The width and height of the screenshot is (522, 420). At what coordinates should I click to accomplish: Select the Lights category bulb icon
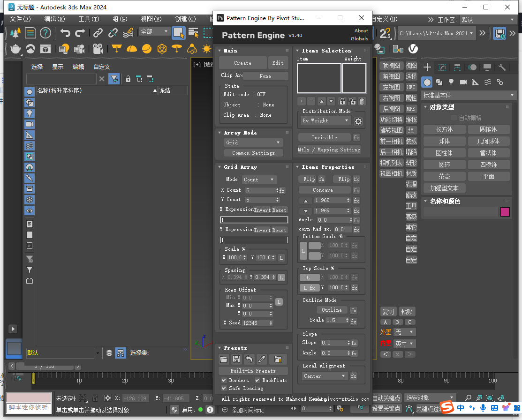click(x=451, y=82)
